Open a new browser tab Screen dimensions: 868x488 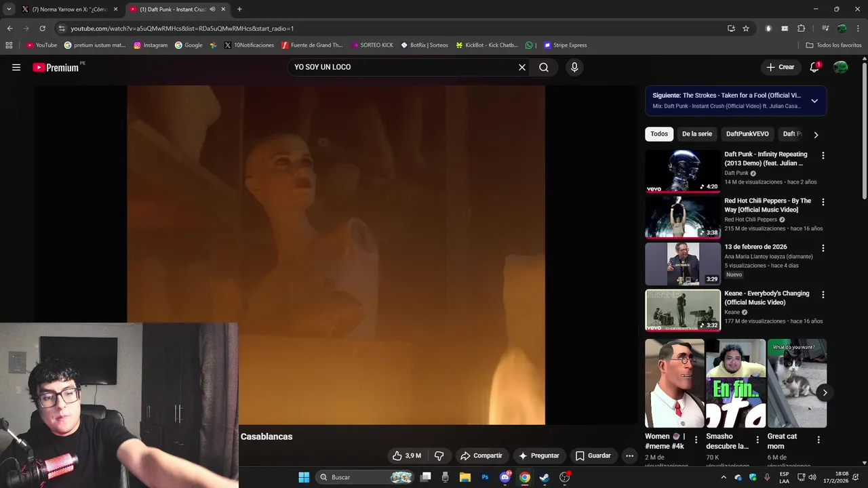pos(239,9)
